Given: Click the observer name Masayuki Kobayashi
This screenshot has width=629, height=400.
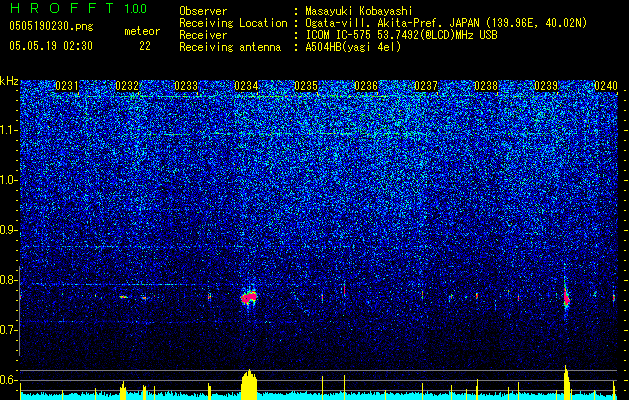Looking at the screenshot, I should [359, 11].
